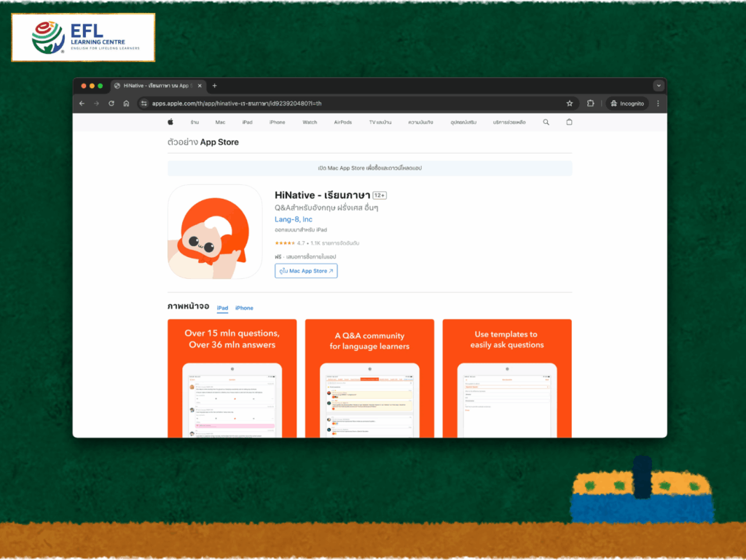This screenshot has width=746, height=560.
Task: Click the Incognito indicator button
Action: pos(627,103)
